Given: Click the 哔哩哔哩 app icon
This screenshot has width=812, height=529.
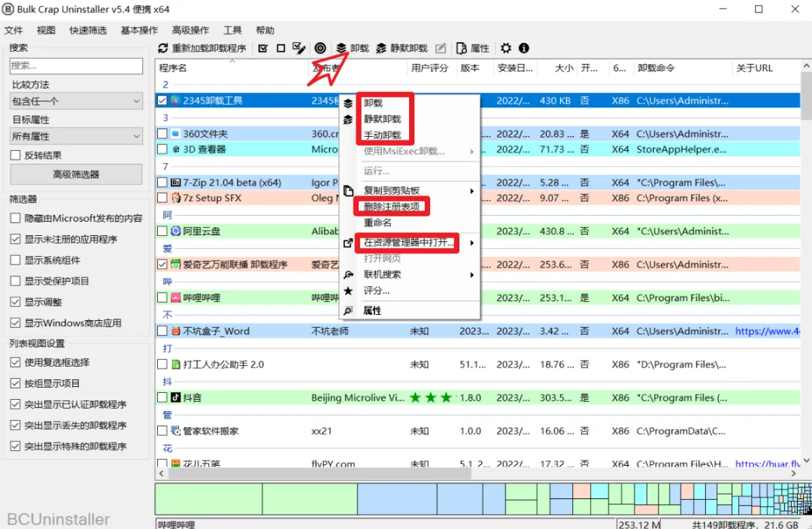Looking at the screenshot, I should click(x=176, y=298).
